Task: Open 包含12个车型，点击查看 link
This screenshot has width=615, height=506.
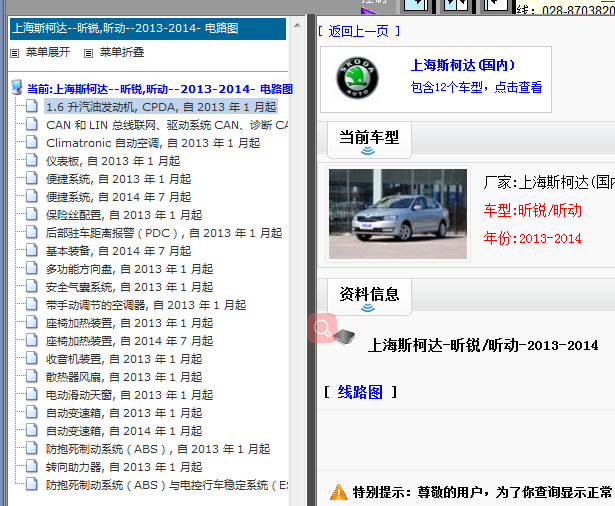Action: [476, 87]
